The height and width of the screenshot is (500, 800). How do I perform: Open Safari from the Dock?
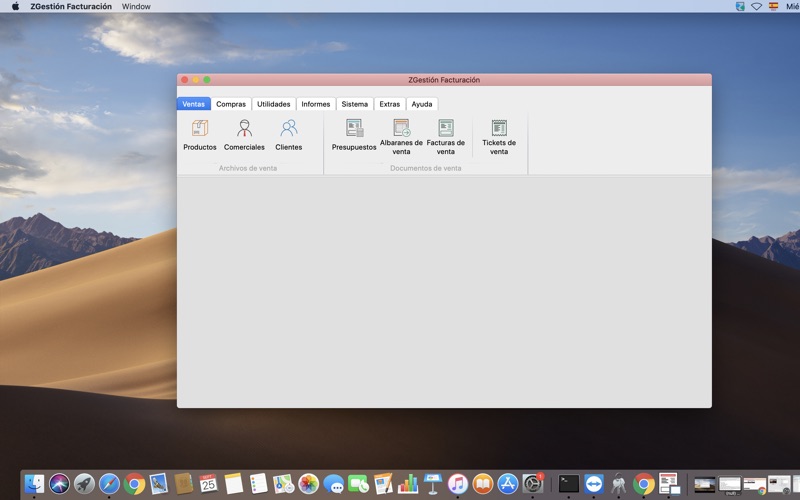109,483
